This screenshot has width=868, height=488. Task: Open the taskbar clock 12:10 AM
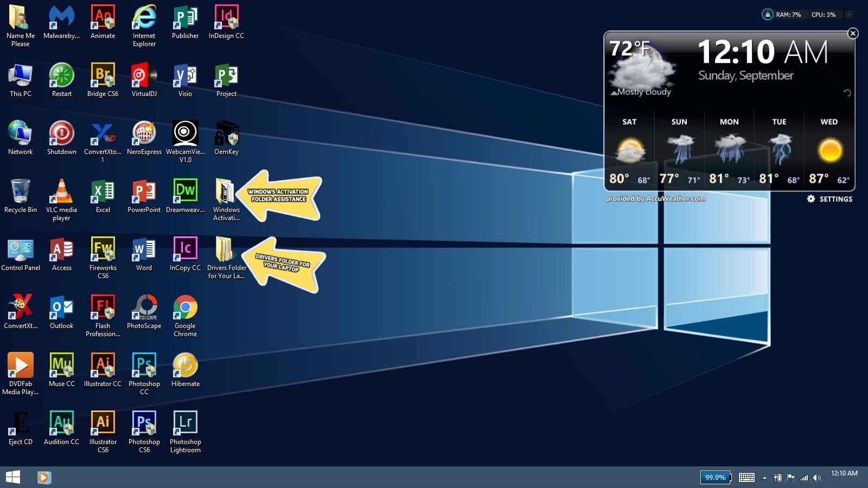click(x=844, y=473)
